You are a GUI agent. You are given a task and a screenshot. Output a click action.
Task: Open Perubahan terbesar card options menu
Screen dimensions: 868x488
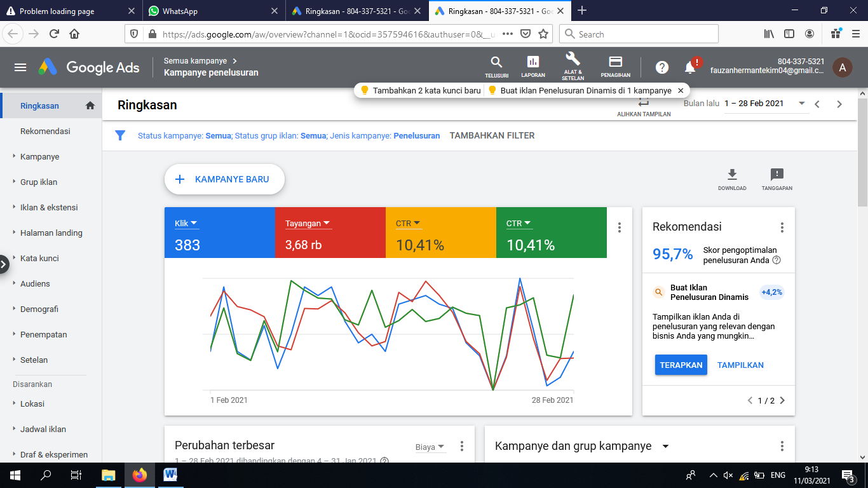tap(462, 446)
